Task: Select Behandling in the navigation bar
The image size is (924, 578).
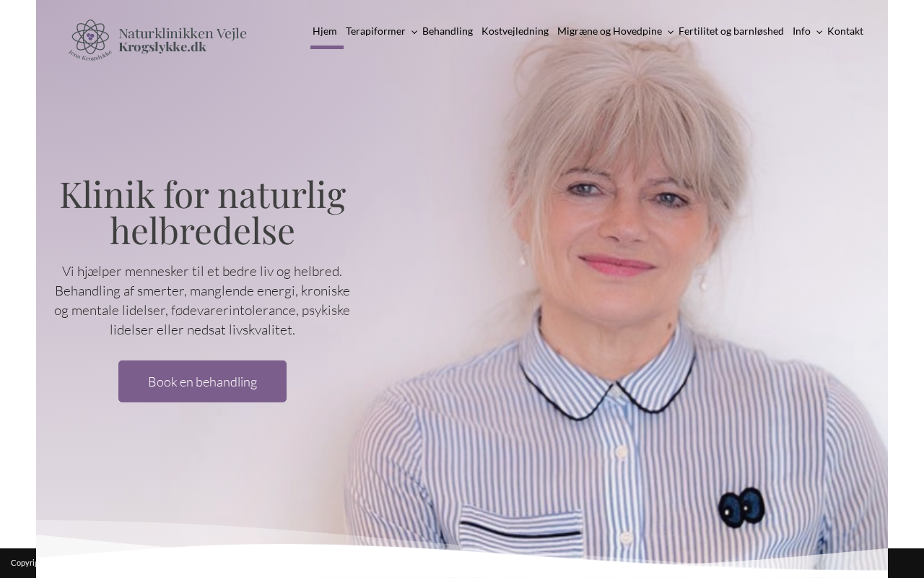Action: pos(448,31)
